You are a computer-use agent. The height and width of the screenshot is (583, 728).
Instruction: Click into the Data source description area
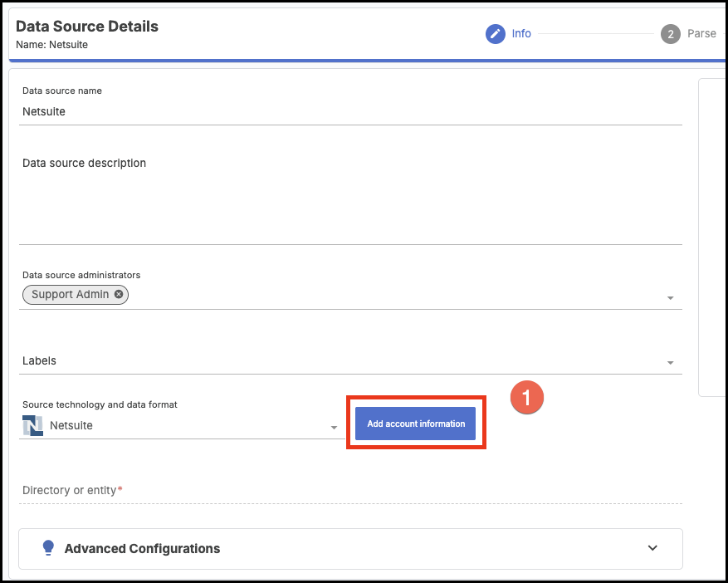tap(349, 199)
